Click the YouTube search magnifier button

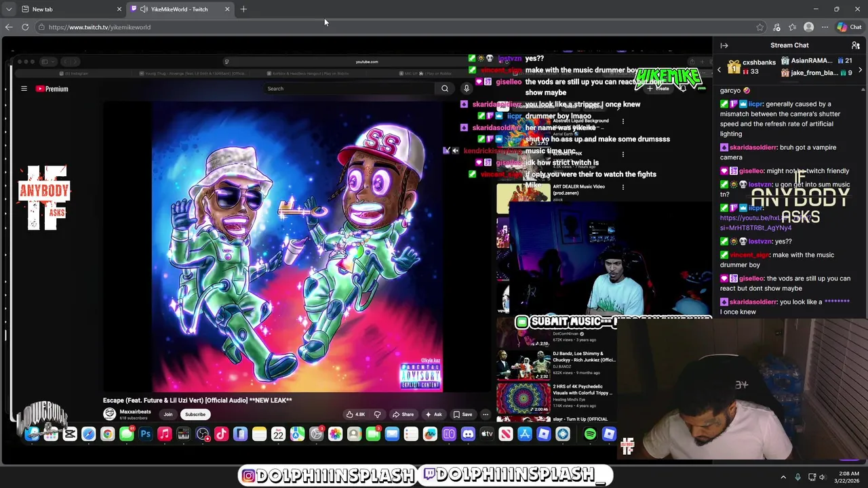coord(445,89)
